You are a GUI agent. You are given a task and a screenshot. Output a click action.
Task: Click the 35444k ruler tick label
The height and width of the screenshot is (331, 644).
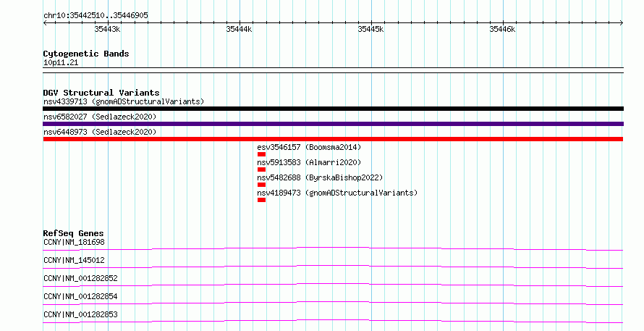[x=239, y=29]
